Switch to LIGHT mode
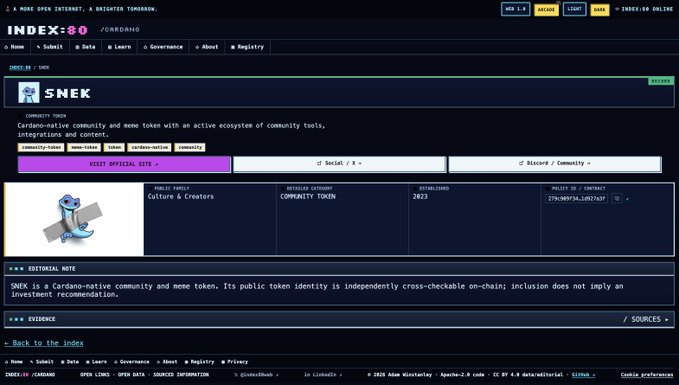The height and width of the screenshot is (385, 679). 575,9
